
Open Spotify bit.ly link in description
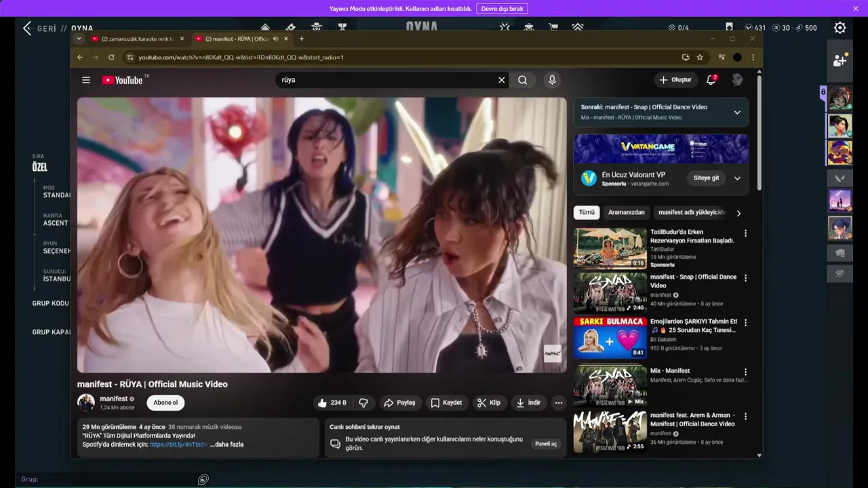point(178,445)
